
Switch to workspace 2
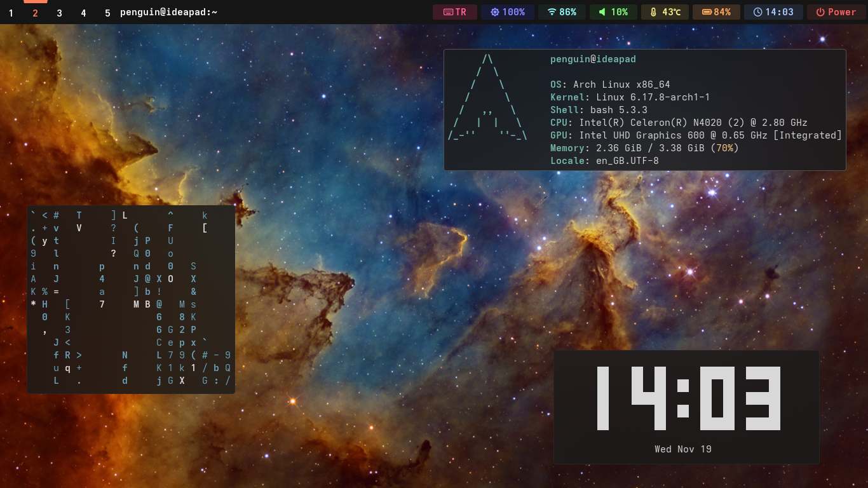[35, 13]
